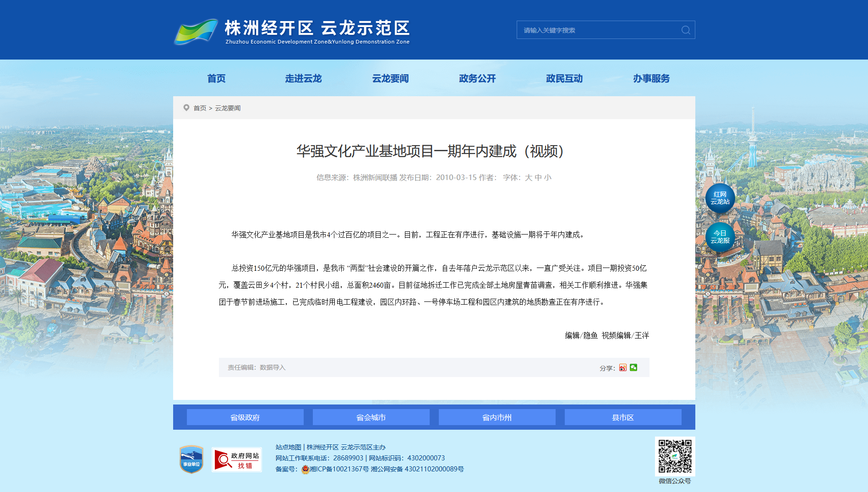The width and height of the screenshot is (868, 492).
Task: Set font size to 中
Action: coord(538,178)
